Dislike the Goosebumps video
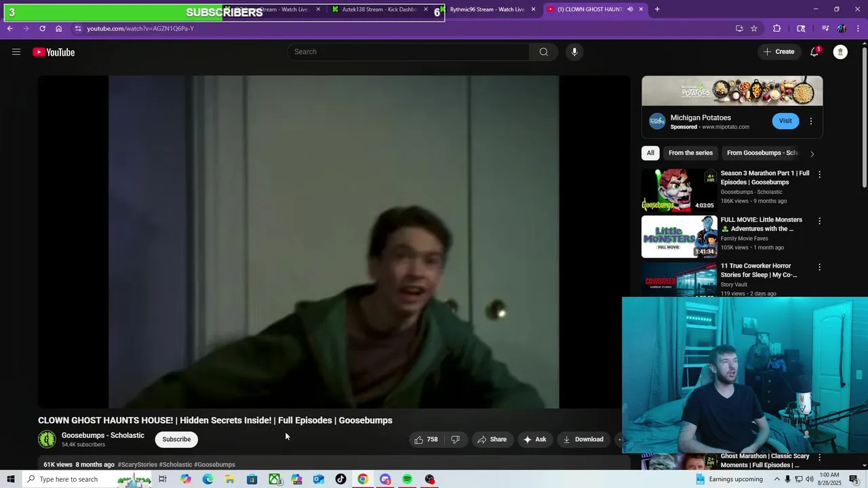868x488 pixels. coord(456,439)
